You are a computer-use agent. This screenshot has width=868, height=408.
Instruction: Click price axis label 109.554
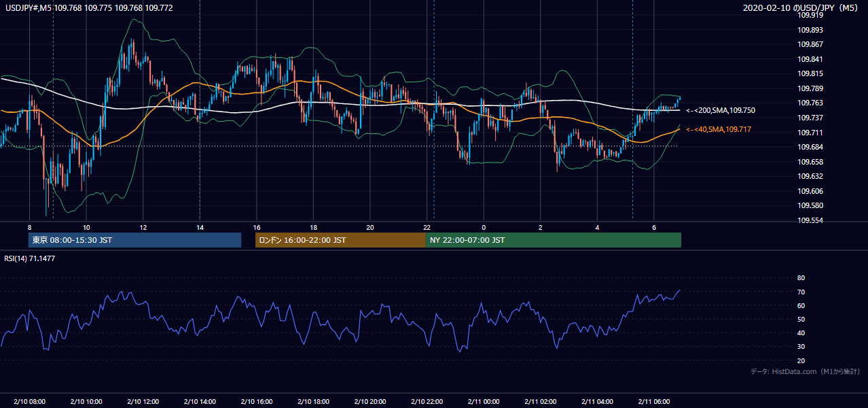[811, 220]
